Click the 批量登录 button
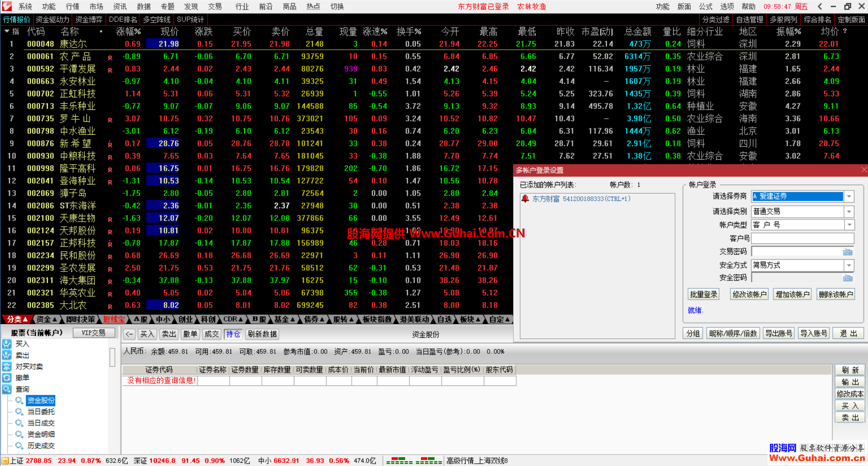This screenshot has width=868, height=466. tap(703, 295)
